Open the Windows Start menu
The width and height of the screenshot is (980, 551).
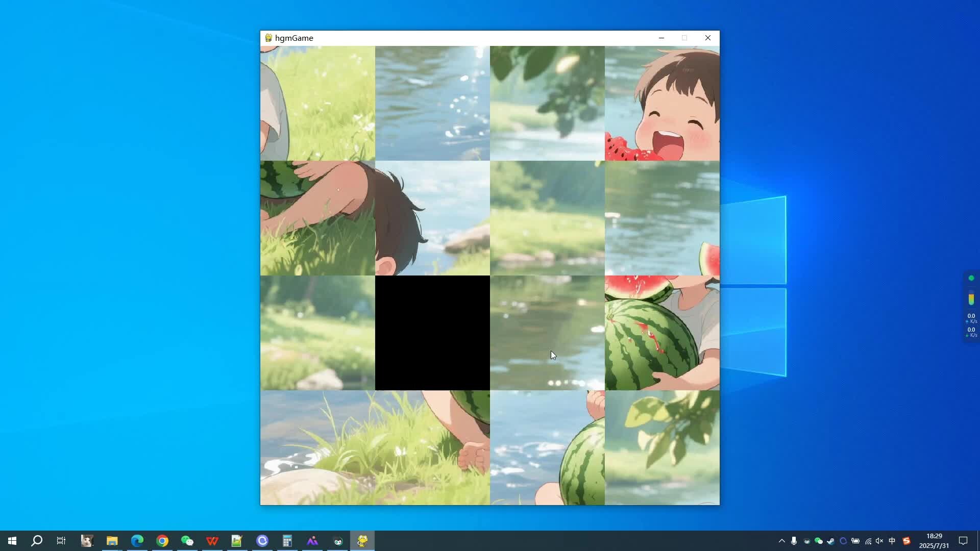[12, 541]
